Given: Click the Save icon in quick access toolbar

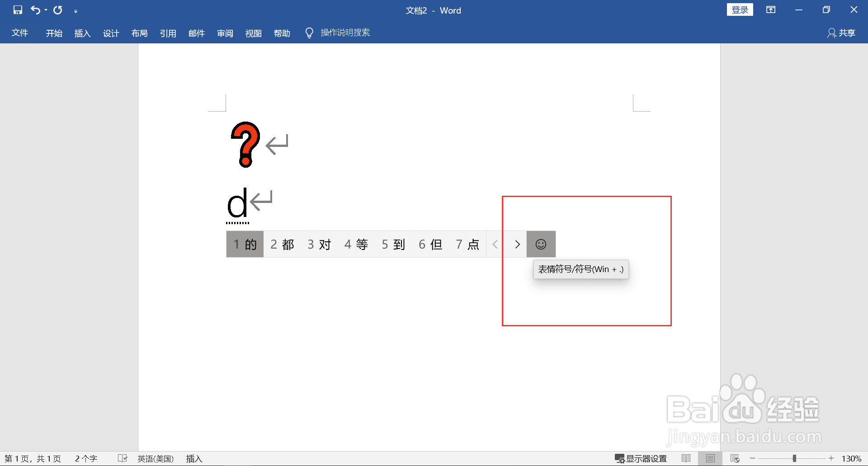Looking at the screenshot, I should click(18, 10).
